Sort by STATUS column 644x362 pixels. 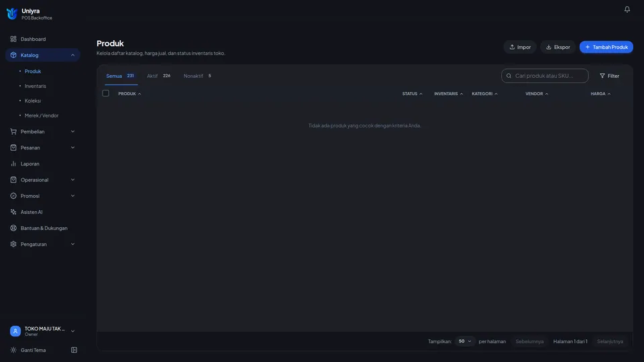click(x=412, y=94)
